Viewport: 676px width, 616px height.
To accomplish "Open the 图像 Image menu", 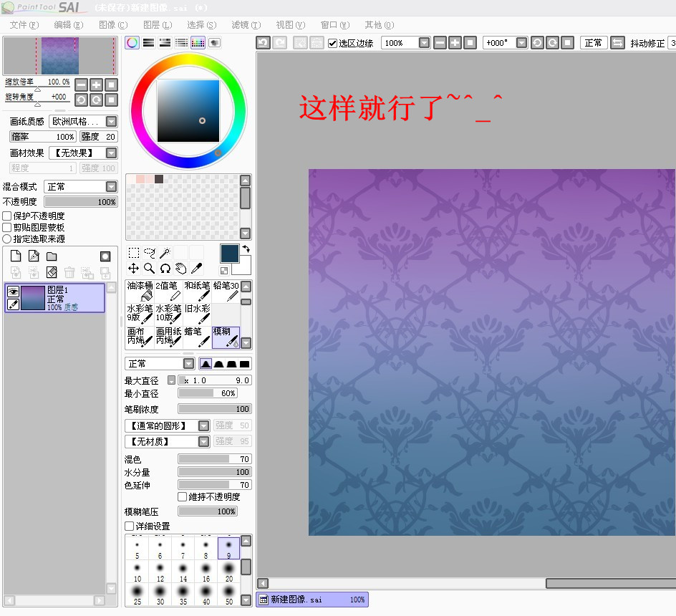I will coord(113,25).
